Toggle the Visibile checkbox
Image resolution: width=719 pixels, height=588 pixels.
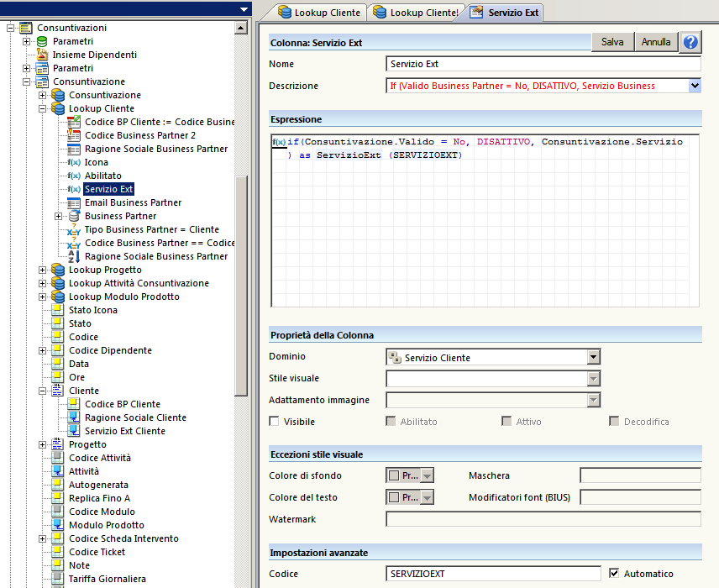pos(274,422)
